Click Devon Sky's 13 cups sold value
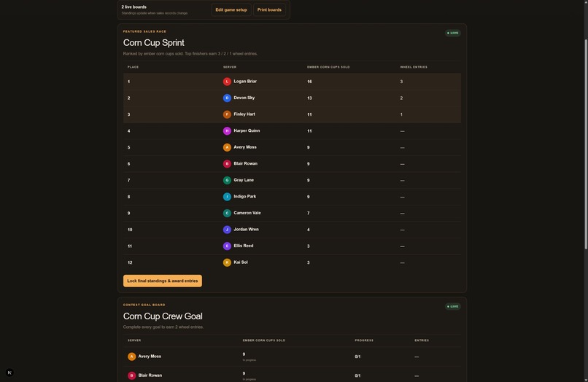Screen dimensions: 588x382 [x=309, y=98]
